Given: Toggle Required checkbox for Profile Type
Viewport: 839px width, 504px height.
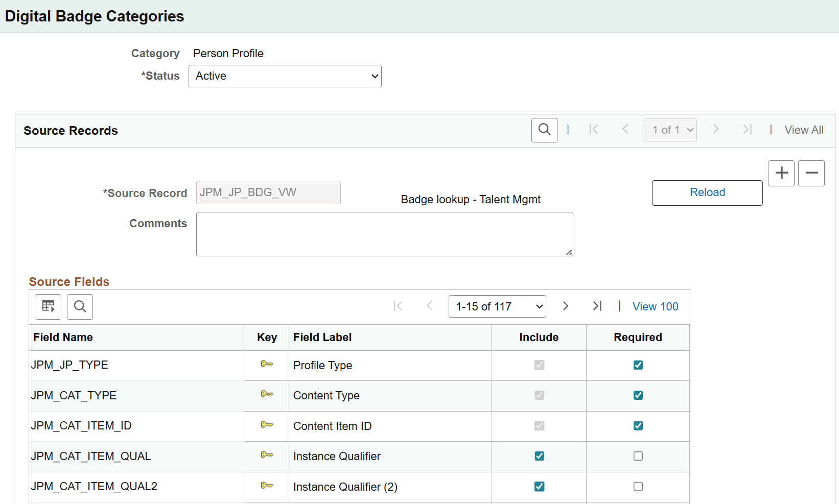Looking at the screenshot, I should [638, 365].
